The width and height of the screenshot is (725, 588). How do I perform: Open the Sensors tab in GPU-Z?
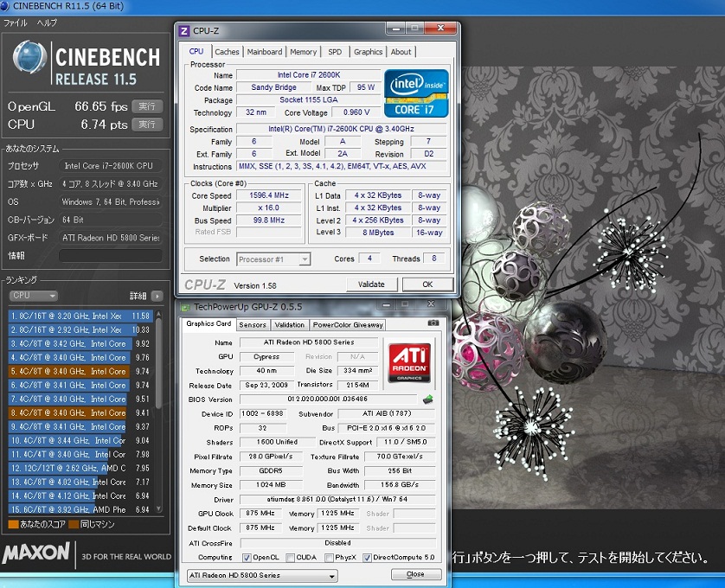pos(253,325)
